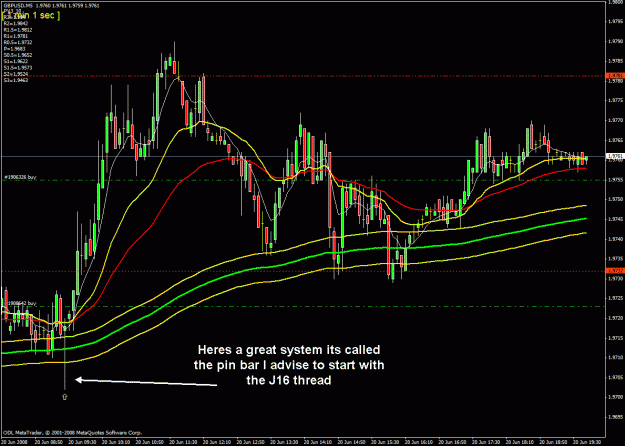Click the 20 Jun 12:50 time label
The height and width of the screenshot is (446, 625).
(251, 442)
